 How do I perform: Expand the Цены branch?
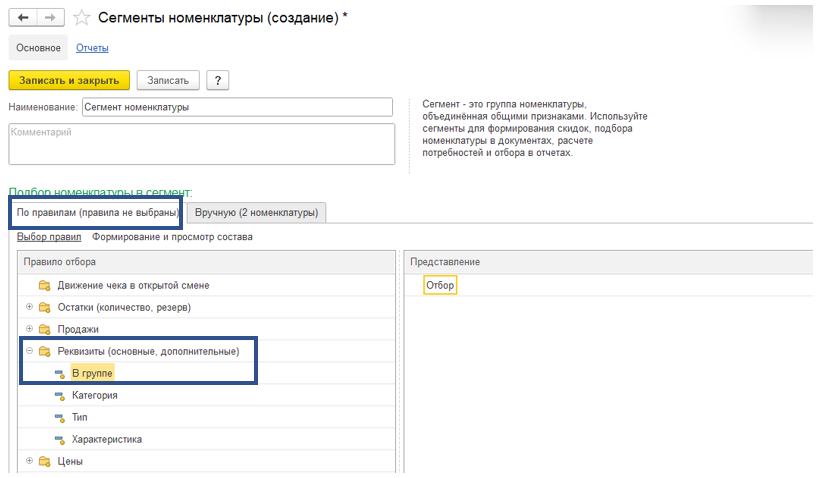(x=29, y=461)
